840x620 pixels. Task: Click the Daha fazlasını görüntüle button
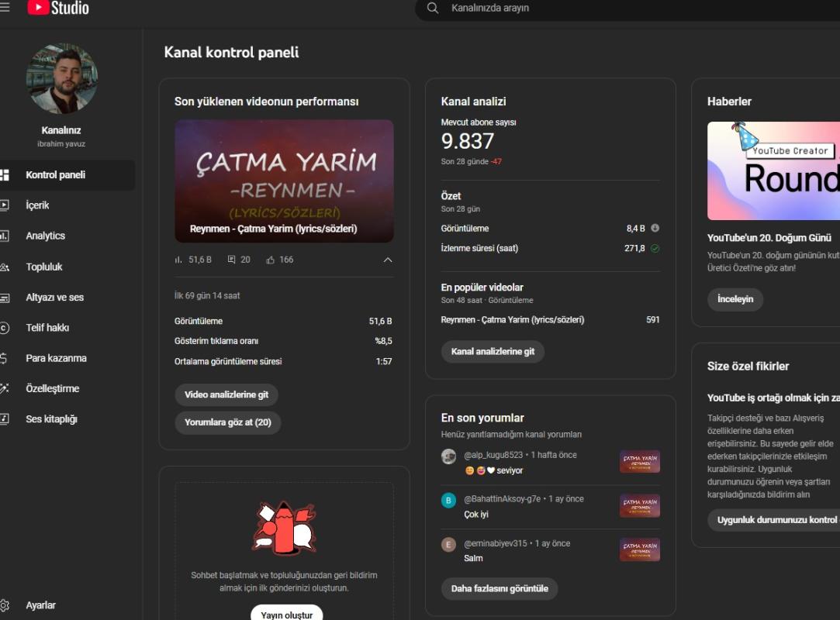click(x=500, y=589)
